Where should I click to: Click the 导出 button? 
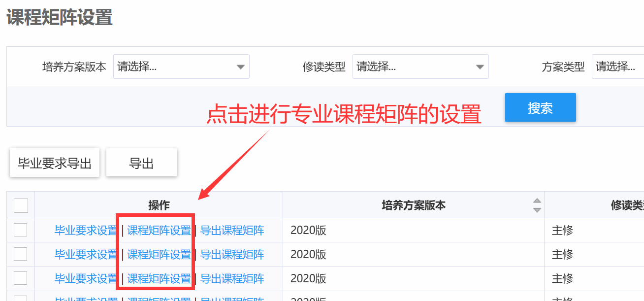coord(142,164)
